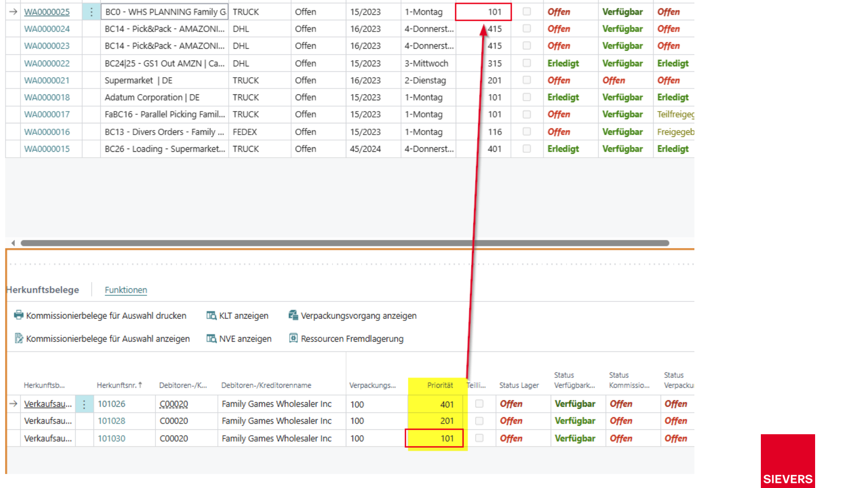Click the KLT anzeigen icon

click(211, 315)
